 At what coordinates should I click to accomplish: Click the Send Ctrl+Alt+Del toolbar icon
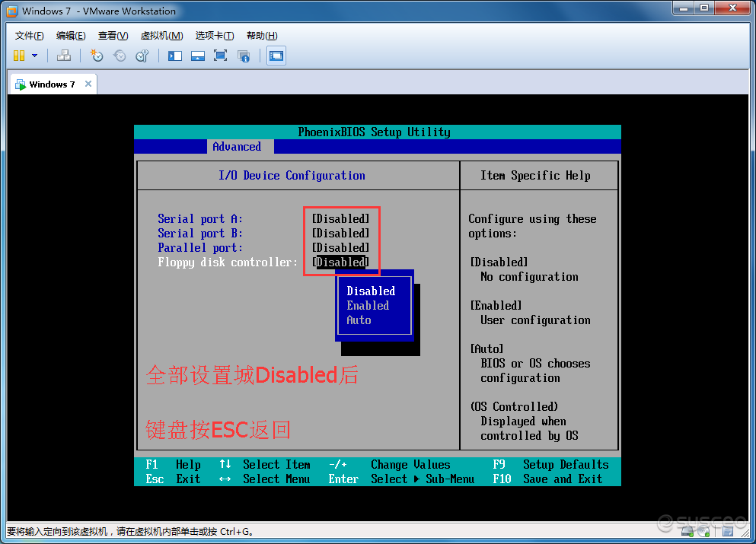(64, 56)
